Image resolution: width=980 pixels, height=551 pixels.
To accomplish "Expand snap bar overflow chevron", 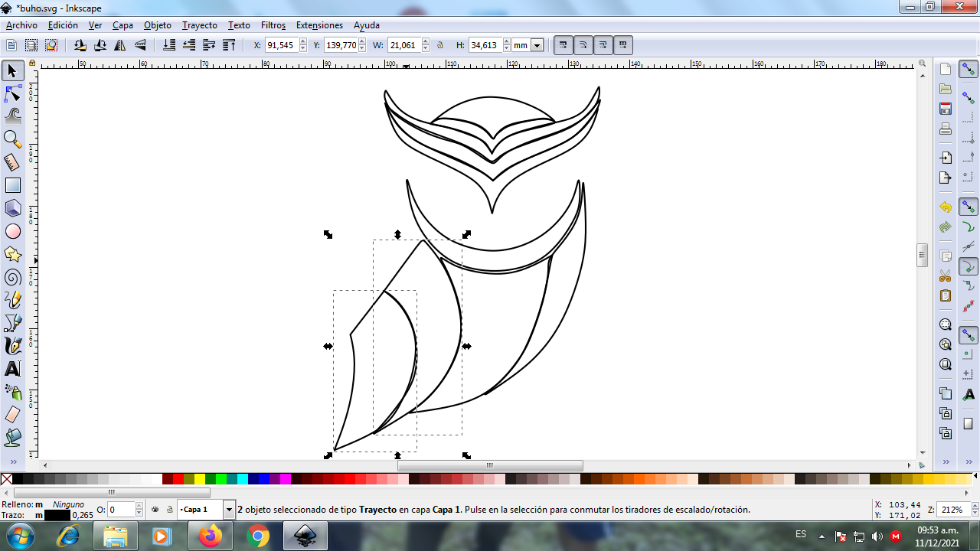I will [969, 461].
